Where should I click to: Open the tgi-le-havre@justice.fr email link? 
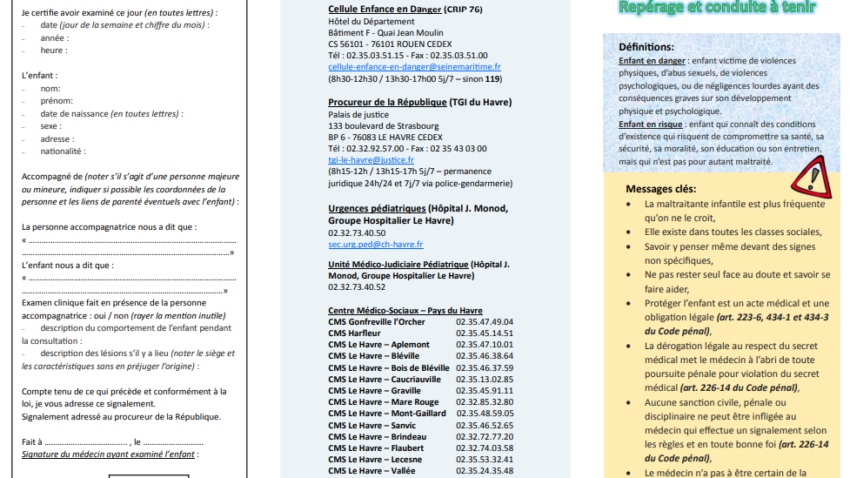coord(370,159)
